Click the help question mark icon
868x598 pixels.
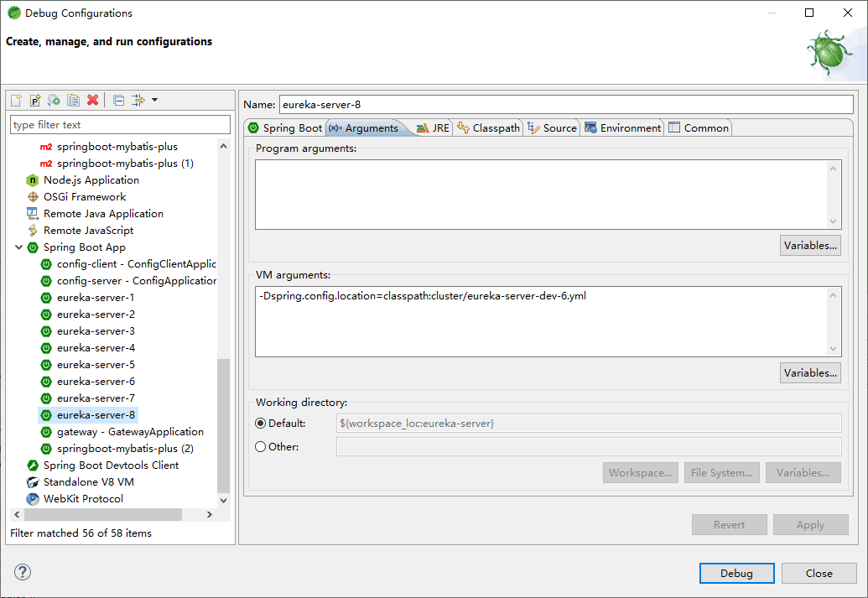[23, 572]
